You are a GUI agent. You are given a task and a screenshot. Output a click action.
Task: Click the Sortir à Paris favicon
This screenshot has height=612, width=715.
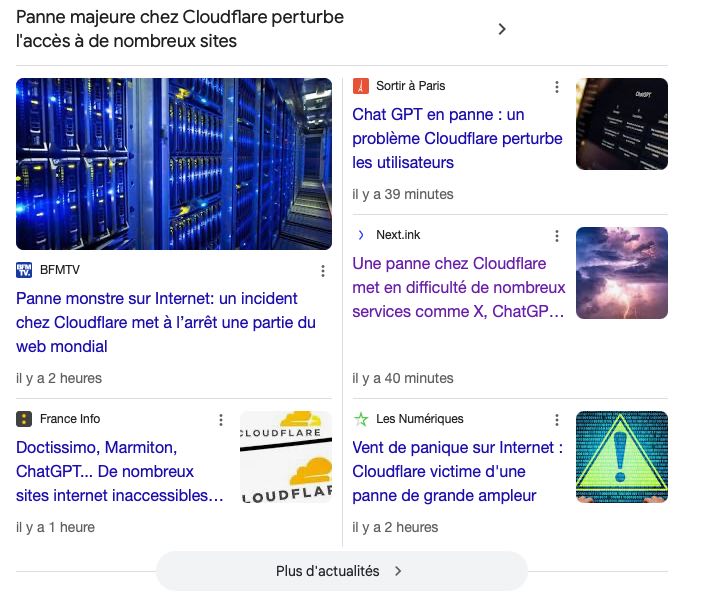tap(361, 86)
